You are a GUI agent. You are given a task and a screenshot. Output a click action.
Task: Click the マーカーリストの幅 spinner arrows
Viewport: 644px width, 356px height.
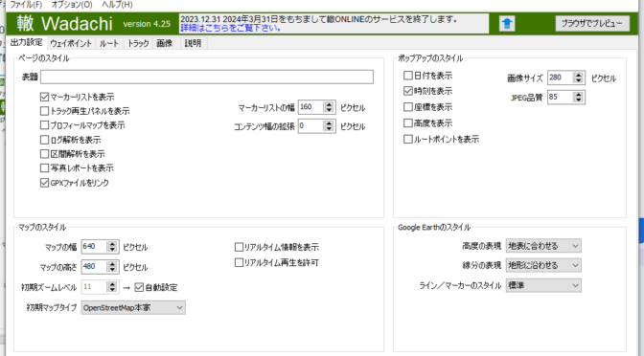click(x=329, y=107)
